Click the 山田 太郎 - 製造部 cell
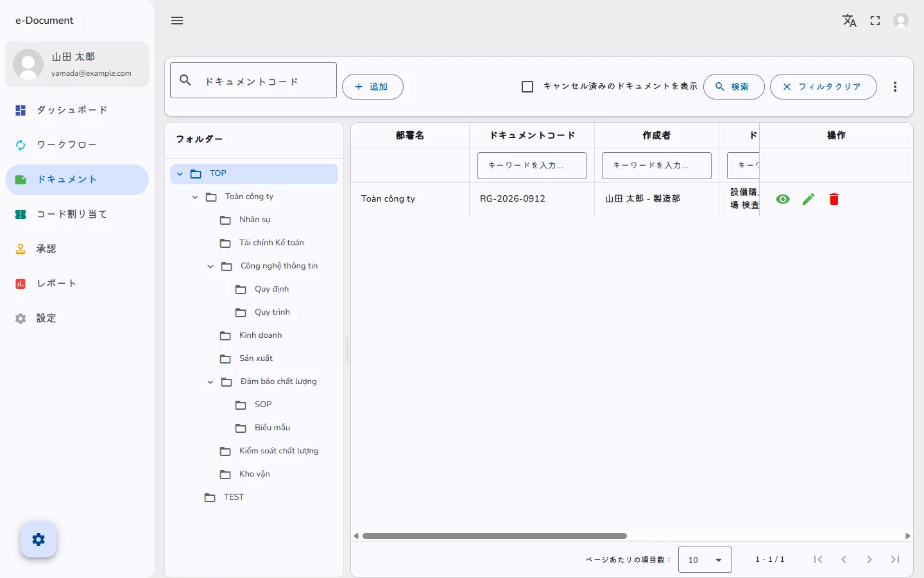The image size is (924, 578). 656,199
